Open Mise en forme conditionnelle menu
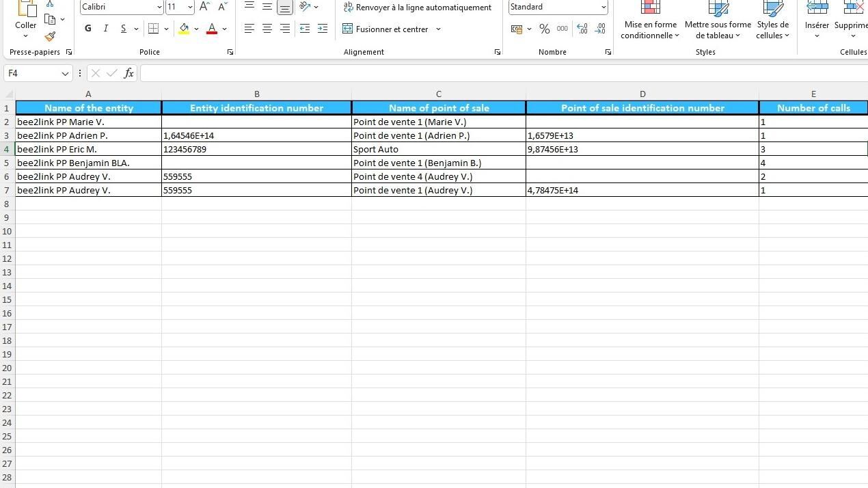Image resolution: width=868 pixels, height=488 pixels. pyautogui.click(x=650, y=21)
